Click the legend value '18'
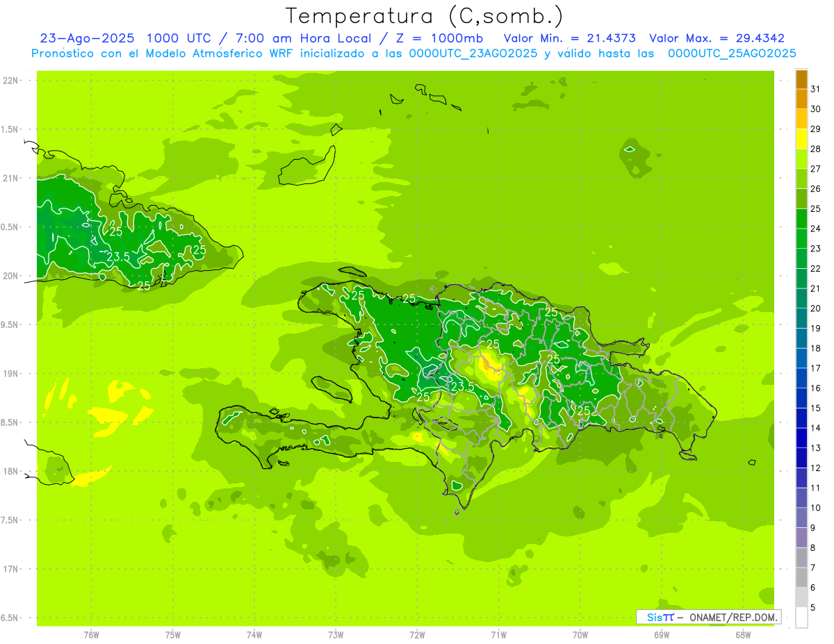Image resolution: width=834 pixels, height=644 pixels. tap(816, 348)
